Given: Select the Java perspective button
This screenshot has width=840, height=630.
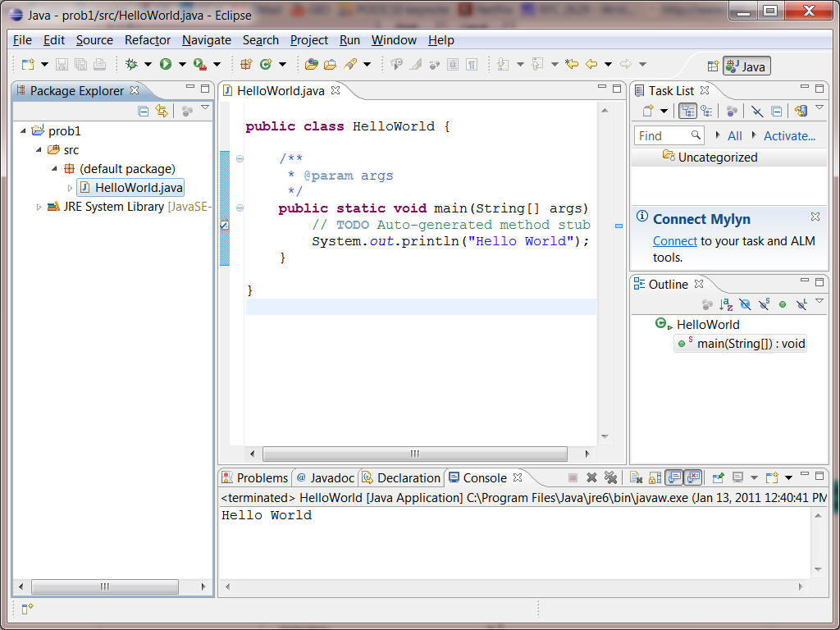Looking at the screenshot, I should pyautogui.click(x=746, y=66).
